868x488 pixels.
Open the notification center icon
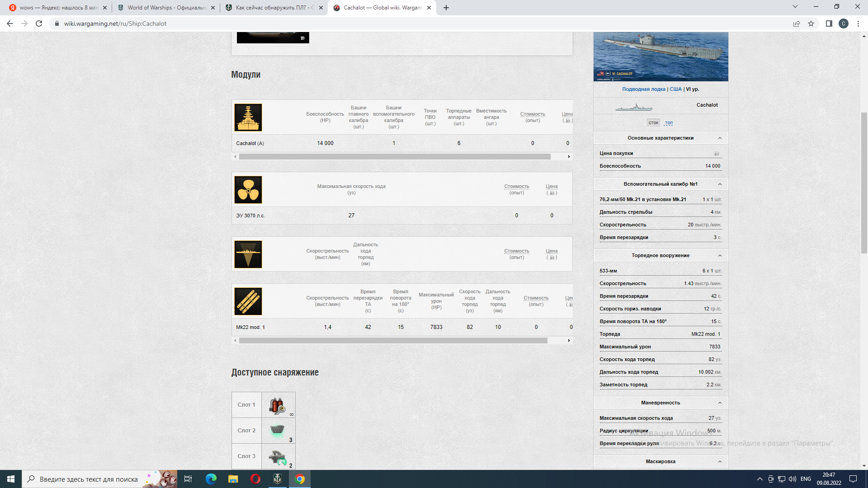853,479
